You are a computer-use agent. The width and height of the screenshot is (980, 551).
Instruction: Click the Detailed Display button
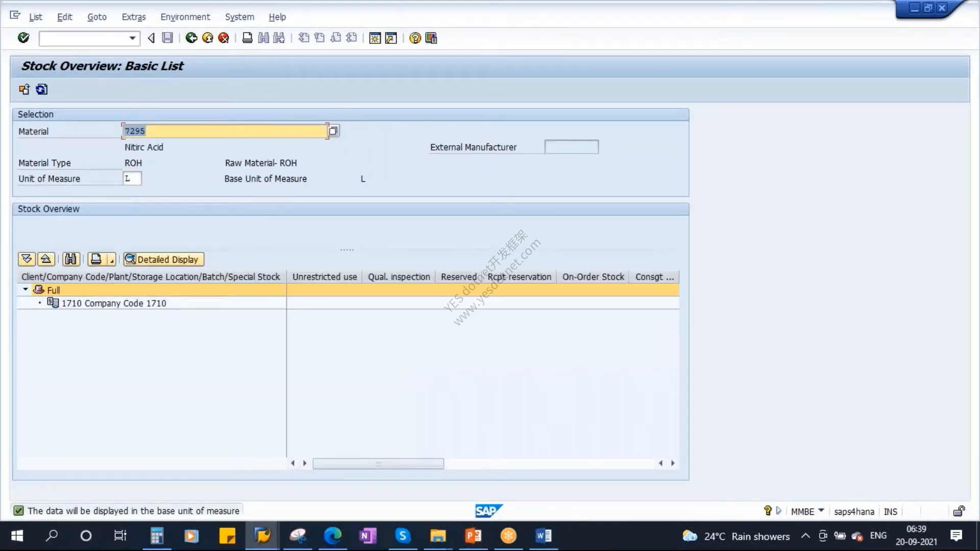point(163,259)
